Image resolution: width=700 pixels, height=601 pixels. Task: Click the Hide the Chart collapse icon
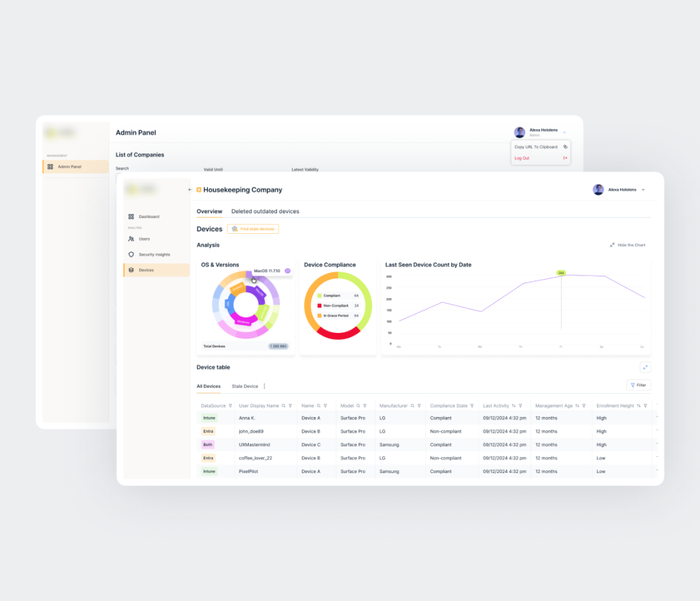(x=612, y=244)
